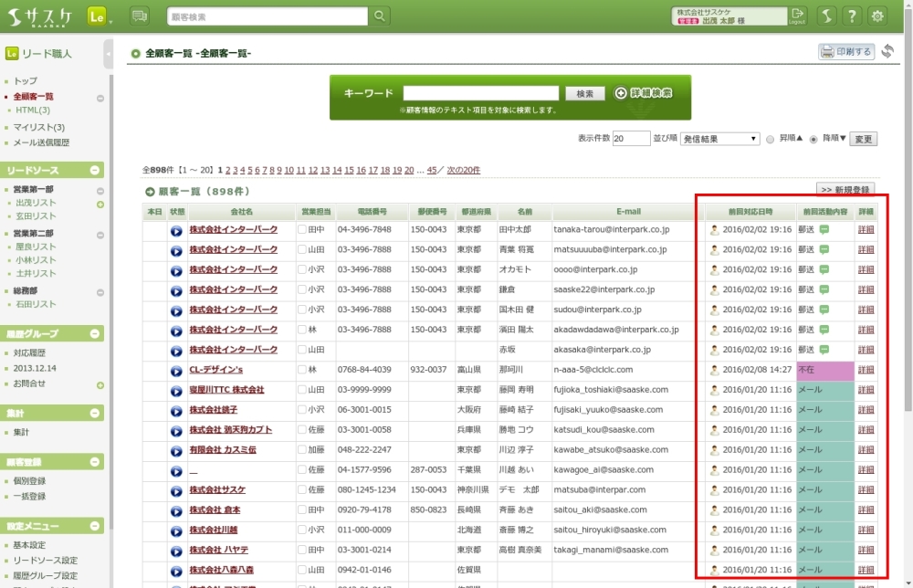Open マイリスト(3) in the sidebar
This screenshot has height=588, width=913.
(39, 127)
